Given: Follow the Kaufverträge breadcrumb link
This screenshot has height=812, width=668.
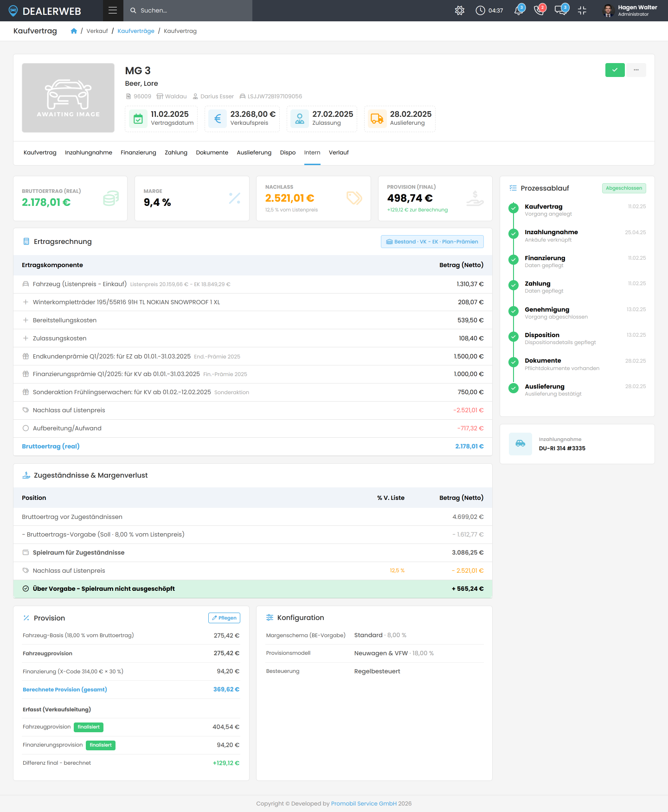Looking at the screenshot, I should tap(136, 31).
